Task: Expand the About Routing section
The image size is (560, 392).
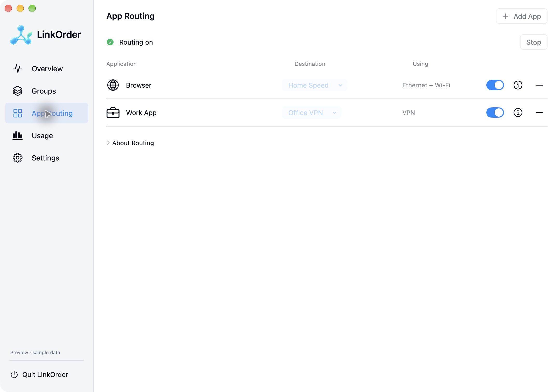Action: pos(130,143)
